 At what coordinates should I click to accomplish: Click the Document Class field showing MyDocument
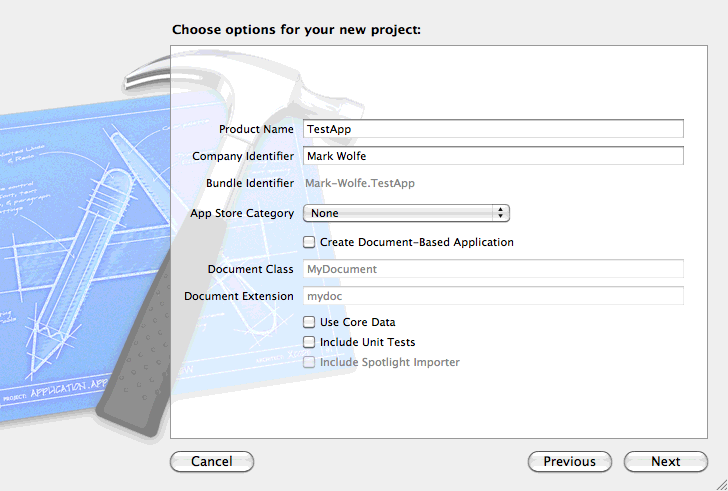pyautogui.click(x=493, y=269)
